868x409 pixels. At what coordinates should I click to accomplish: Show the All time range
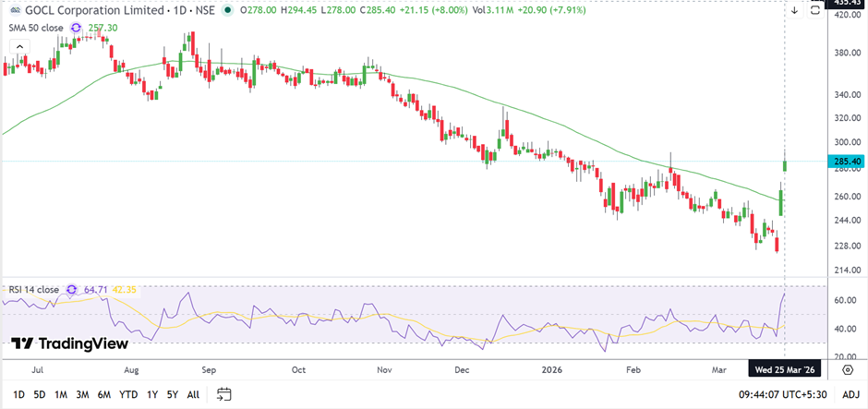pos(192,394)
